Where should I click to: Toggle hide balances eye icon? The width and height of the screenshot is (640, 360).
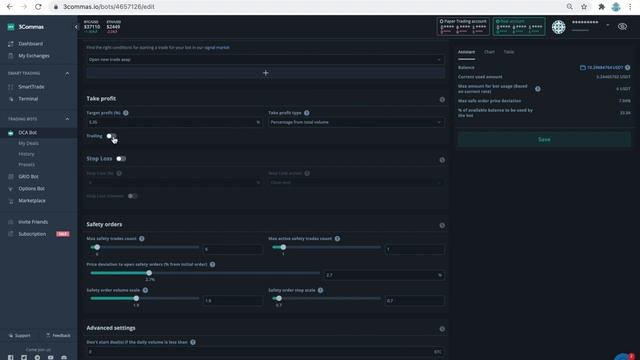coord(622,27)
